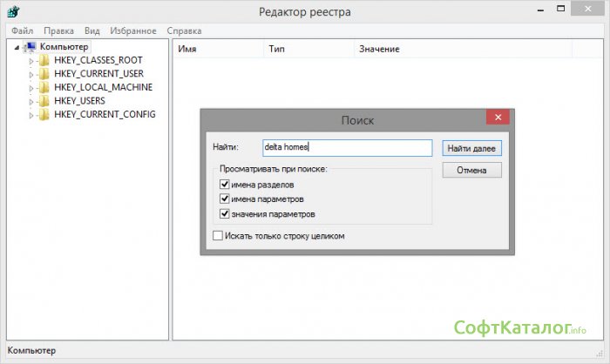Open the Избранное menu
The height and width of the screenshot is (364, 610).
[133, 30]
